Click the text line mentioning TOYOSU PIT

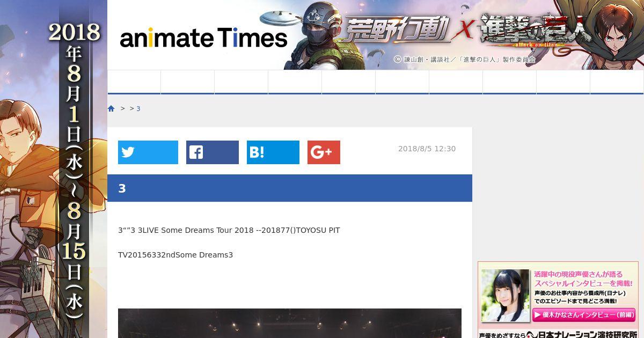(x=229, y=230)
